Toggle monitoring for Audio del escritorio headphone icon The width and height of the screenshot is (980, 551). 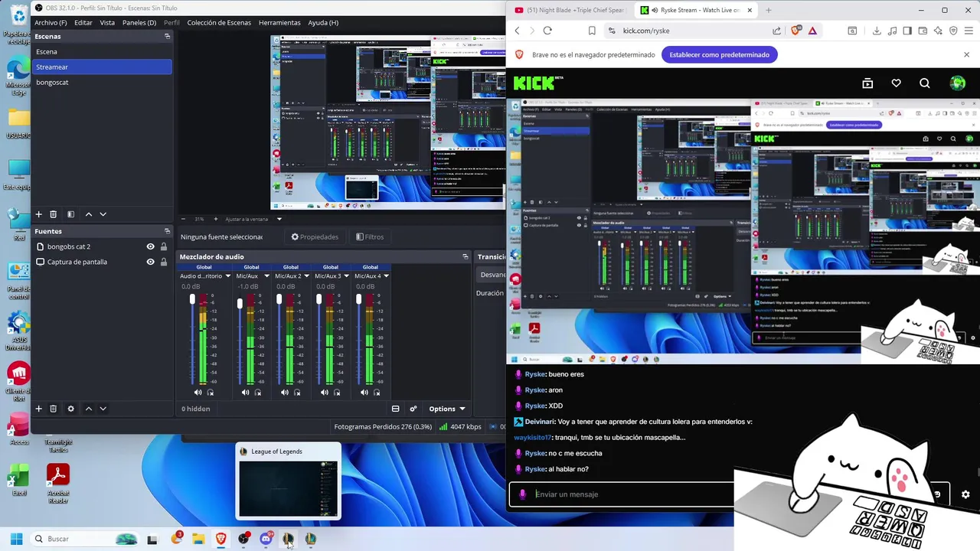(x=211, y=393)
